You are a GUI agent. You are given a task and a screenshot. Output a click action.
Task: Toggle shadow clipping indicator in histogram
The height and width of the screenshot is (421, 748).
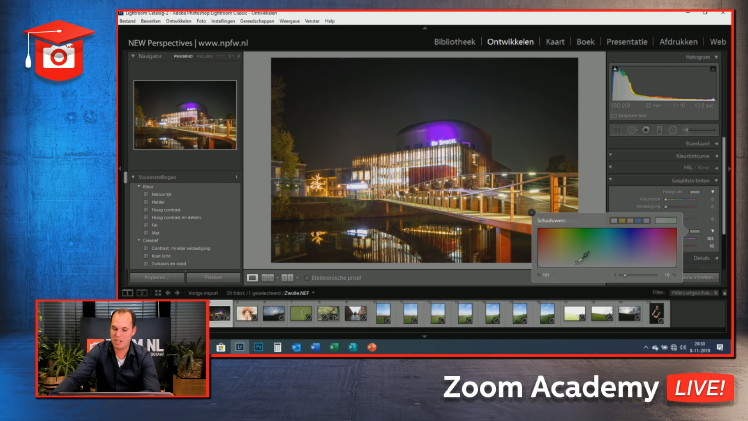(615, 69)
